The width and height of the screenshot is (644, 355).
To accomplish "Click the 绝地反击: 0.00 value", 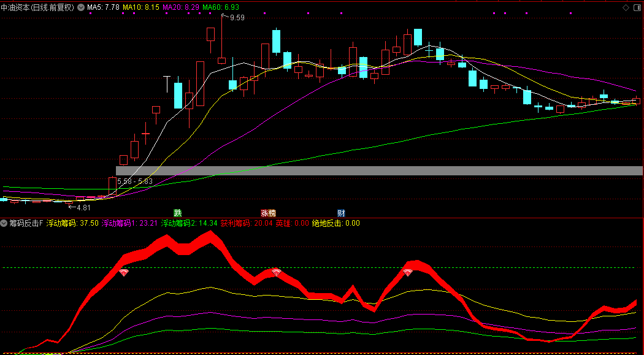I will (x=336, y=223).
